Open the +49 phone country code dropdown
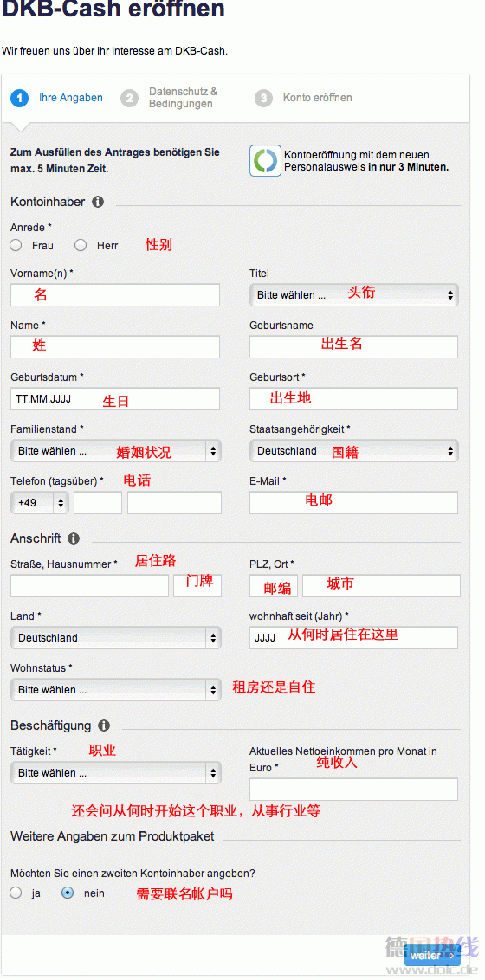 click(39, 502)
